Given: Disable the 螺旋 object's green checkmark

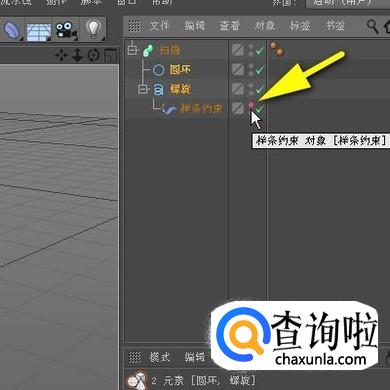Looking at the screenshot, I should pyautogui.click(x=260, y=89).
